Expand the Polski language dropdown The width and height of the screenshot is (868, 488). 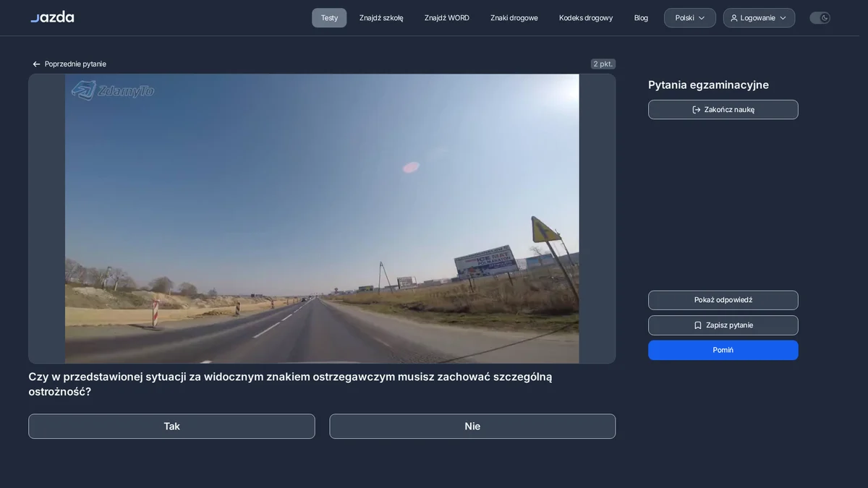690,18
